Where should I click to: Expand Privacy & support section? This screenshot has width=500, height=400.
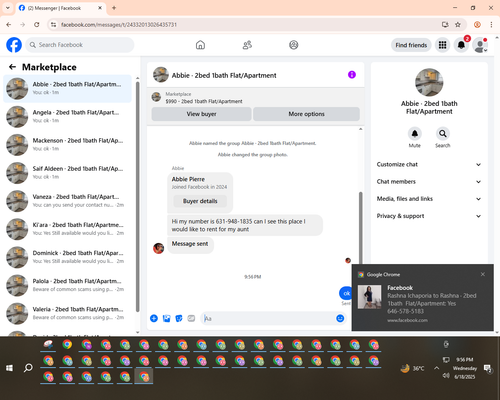[429, 216]
